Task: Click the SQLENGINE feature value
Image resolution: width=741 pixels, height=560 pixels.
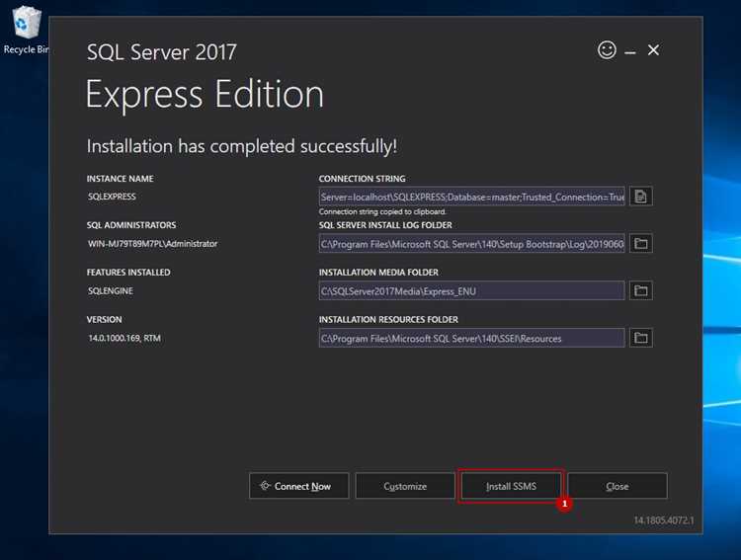Action: click(110, 291)
